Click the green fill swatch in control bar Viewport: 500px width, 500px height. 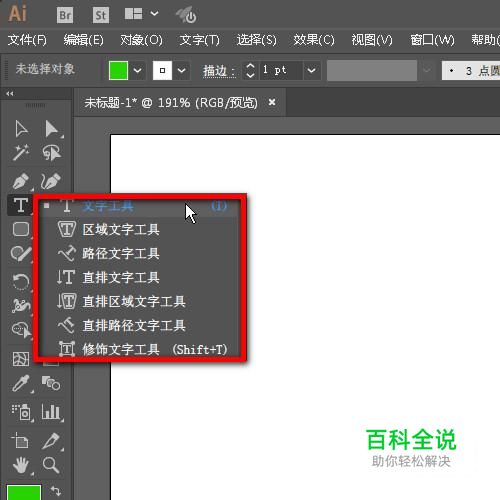(x=118, y=70)
